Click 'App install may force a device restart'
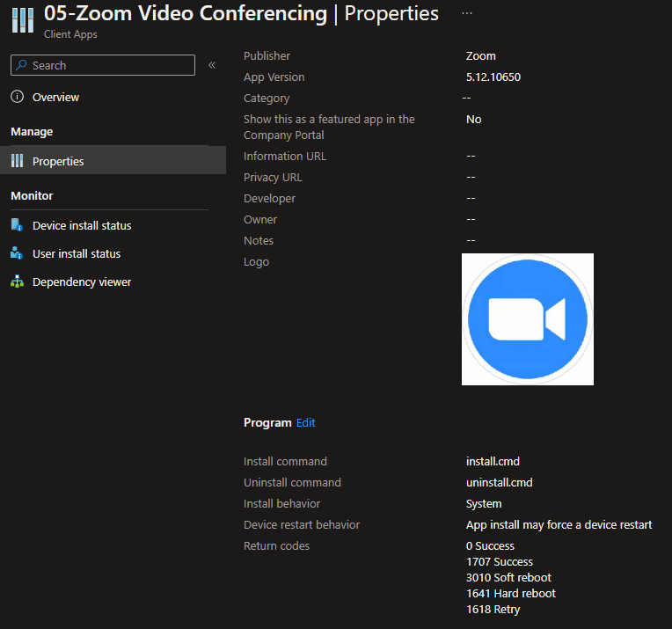672x629 pixels. pyautogui.click(x=559, y=525)
